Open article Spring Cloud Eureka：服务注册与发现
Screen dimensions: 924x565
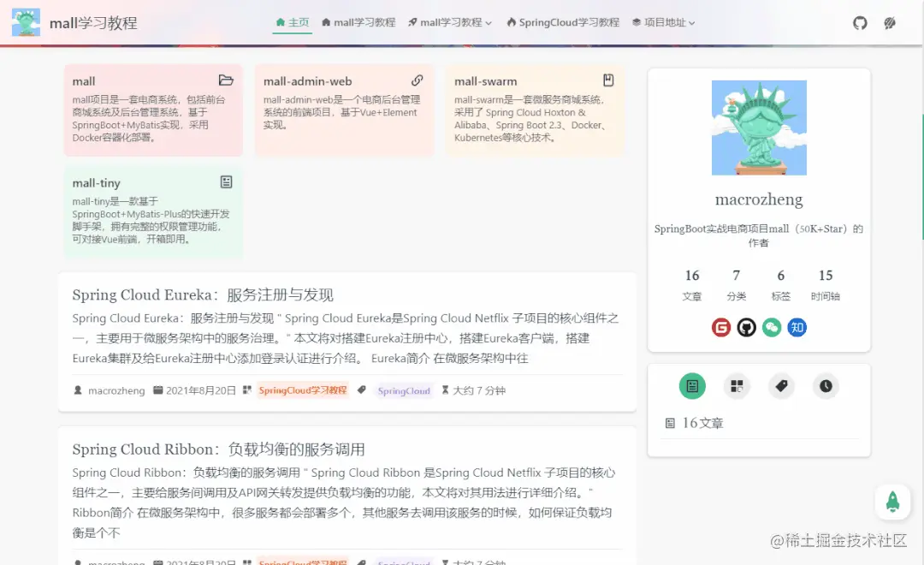[203, 294]
